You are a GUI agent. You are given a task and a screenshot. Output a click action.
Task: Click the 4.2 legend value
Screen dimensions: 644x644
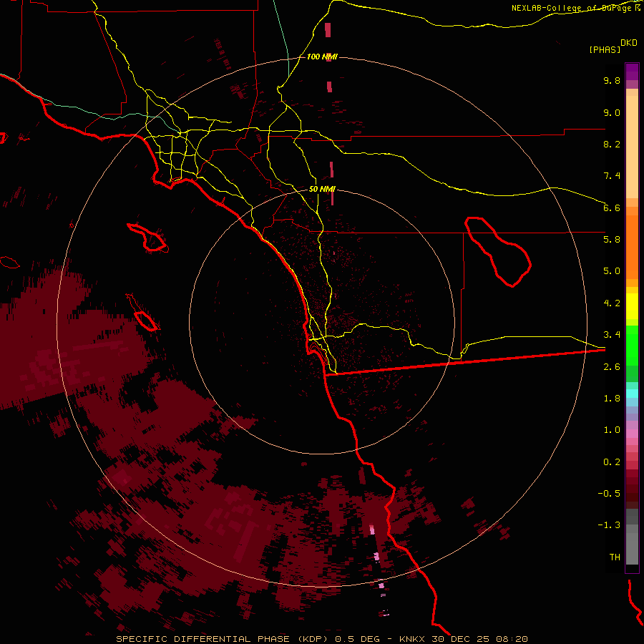point(612,303)
